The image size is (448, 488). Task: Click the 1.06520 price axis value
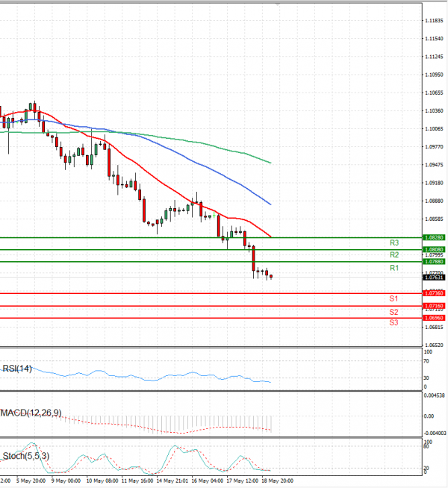click(x=434, y=345)
